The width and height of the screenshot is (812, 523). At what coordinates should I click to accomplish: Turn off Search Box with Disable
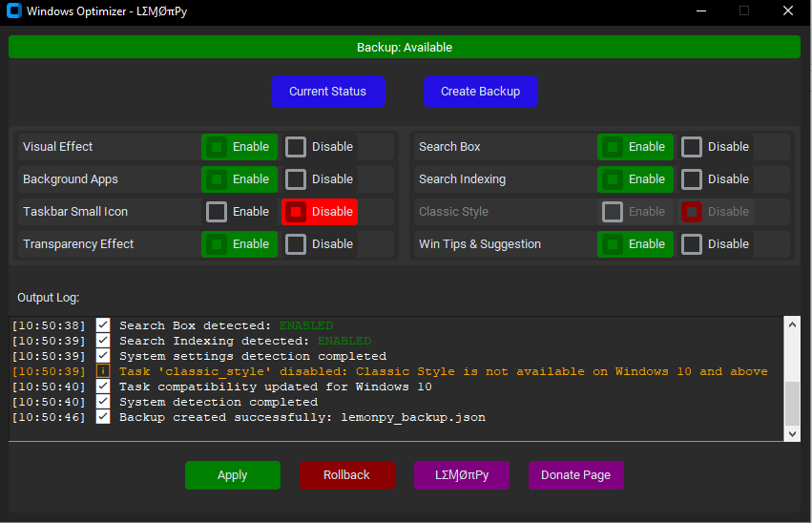point(717,147)
